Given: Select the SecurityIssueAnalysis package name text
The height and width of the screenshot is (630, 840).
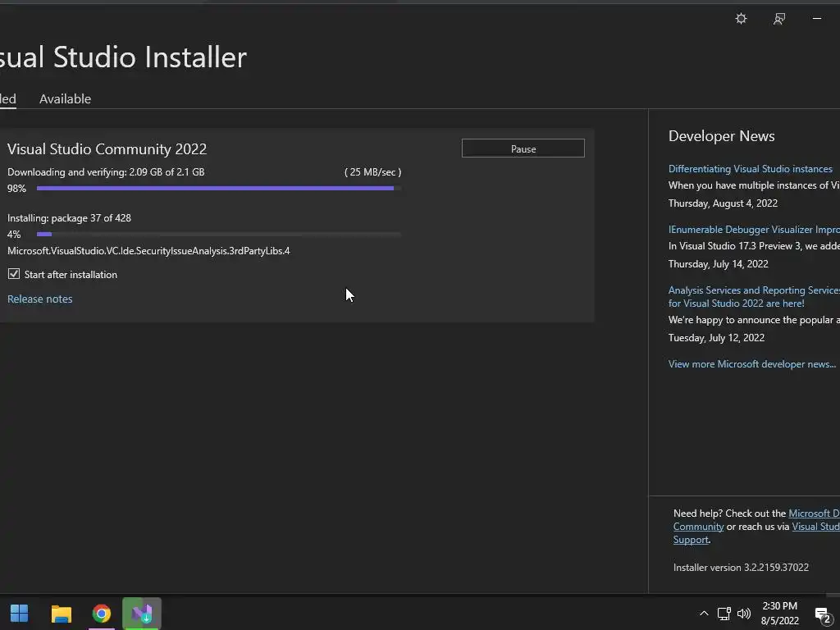Looking at the screenshot, I should 148,251.
